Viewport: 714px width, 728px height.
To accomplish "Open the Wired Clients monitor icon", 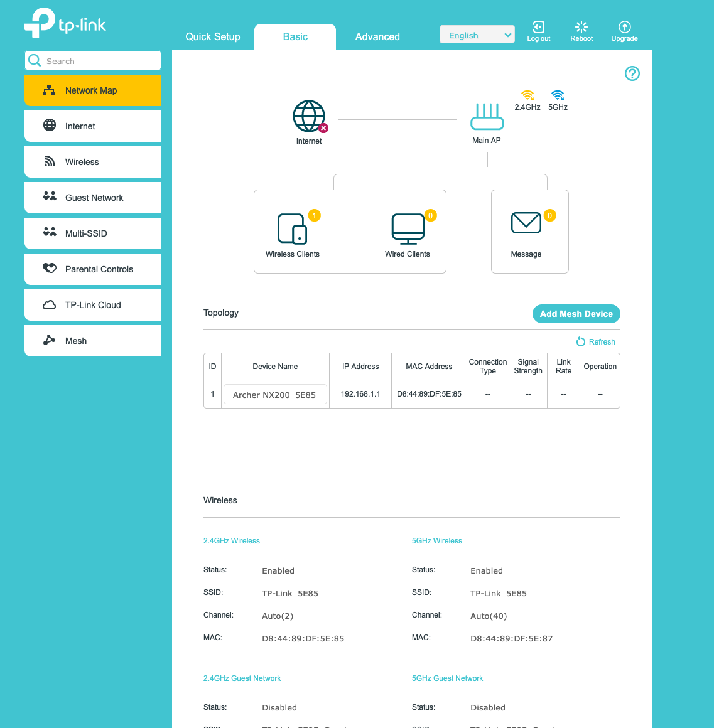I will click(408, 229).
